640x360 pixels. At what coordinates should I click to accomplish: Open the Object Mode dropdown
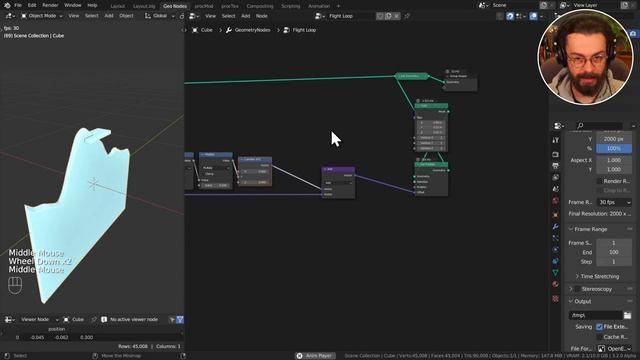[42, 16]
